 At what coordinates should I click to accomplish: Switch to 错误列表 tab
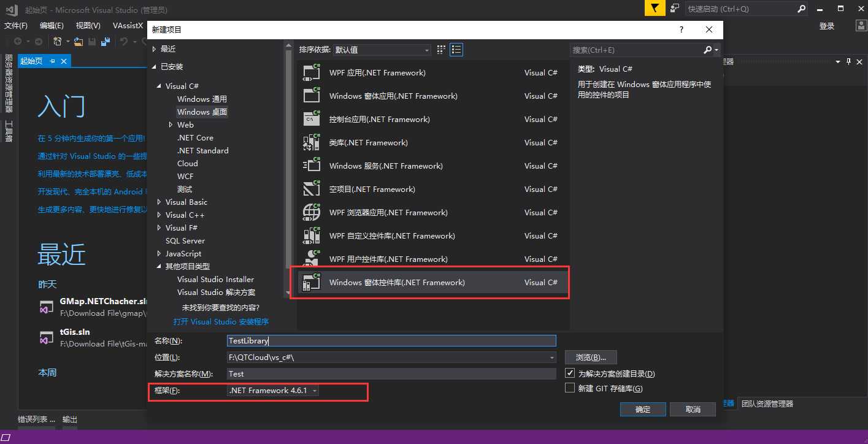(x=36, y=419)
